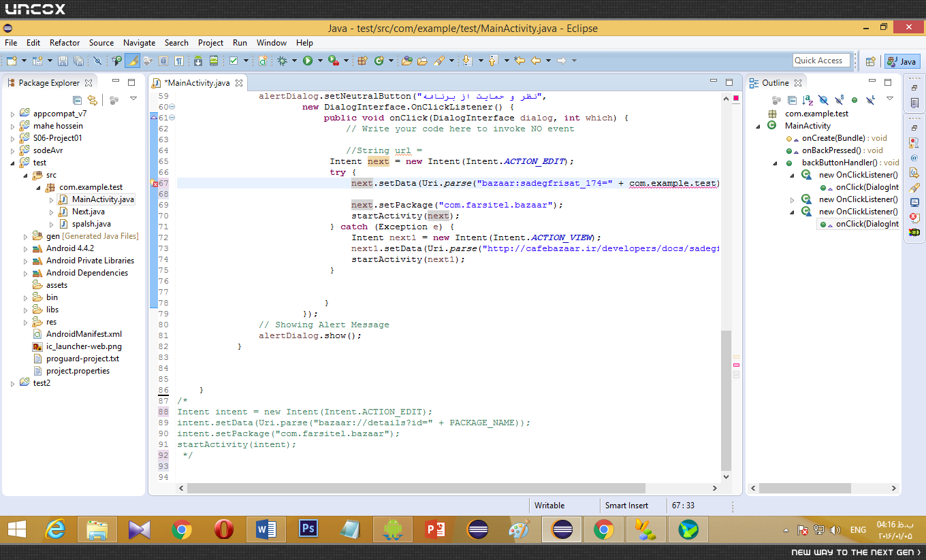Collapse the test project in Package Explorer
Viewport: 926px width, 560px height.
[13, 163]
